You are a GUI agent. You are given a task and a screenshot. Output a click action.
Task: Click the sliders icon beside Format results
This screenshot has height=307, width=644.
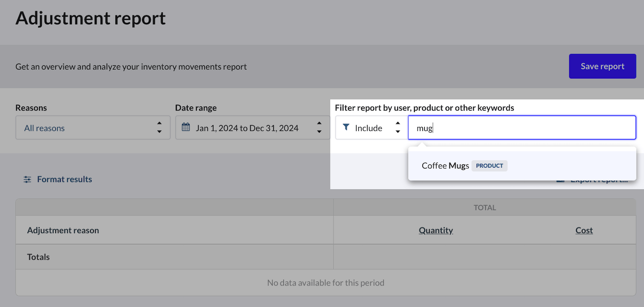click(28, 180)
